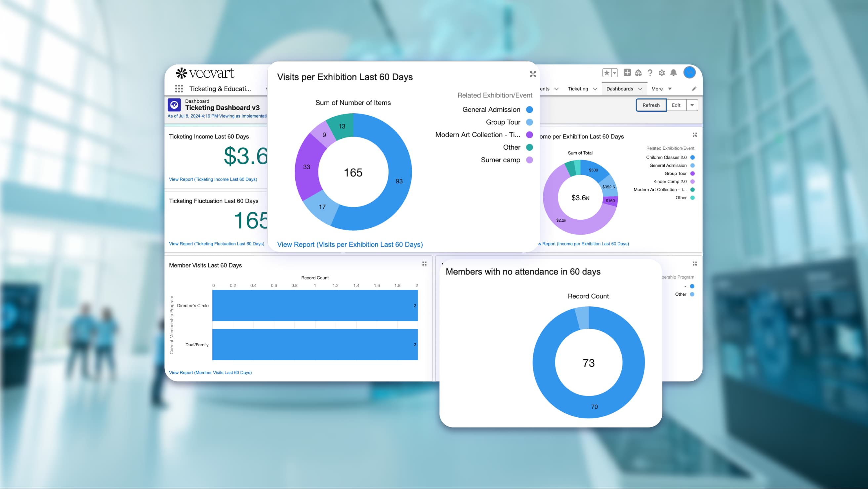Click the add new item plus icon
868x489 pixels.
pyautogui.click(x=627, y=72)
